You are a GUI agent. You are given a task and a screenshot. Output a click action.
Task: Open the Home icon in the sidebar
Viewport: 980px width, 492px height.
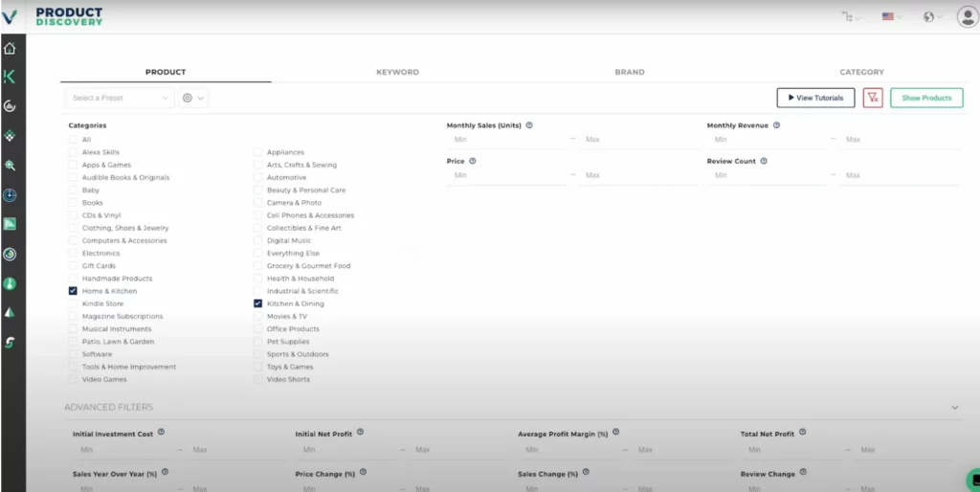tap(10, 49)
